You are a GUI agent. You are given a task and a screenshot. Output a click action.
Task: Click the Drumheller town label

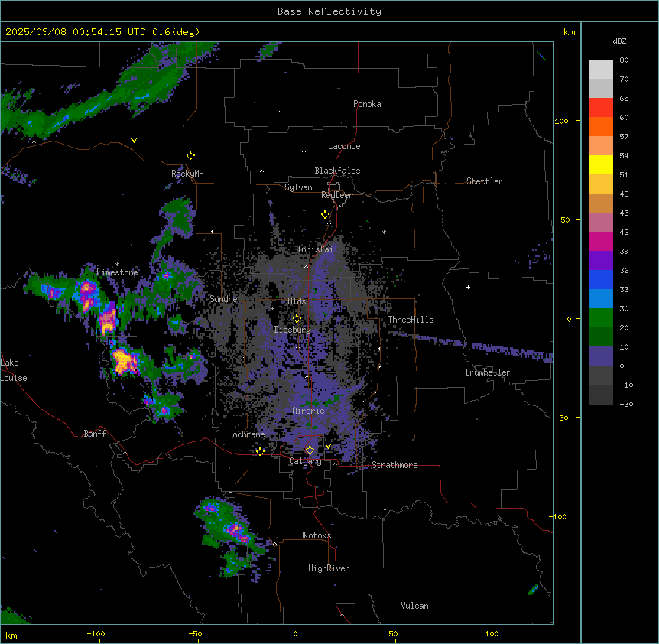click(x=488, y=372)
